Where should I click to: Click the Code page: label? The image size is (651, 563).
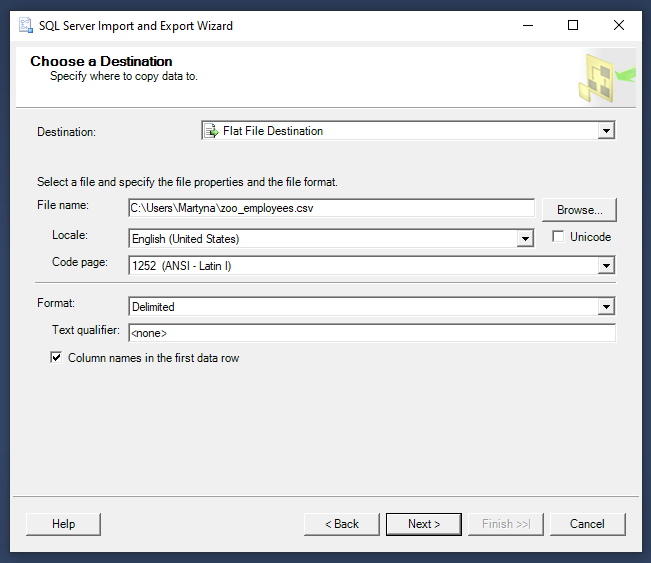coord(80,262)
